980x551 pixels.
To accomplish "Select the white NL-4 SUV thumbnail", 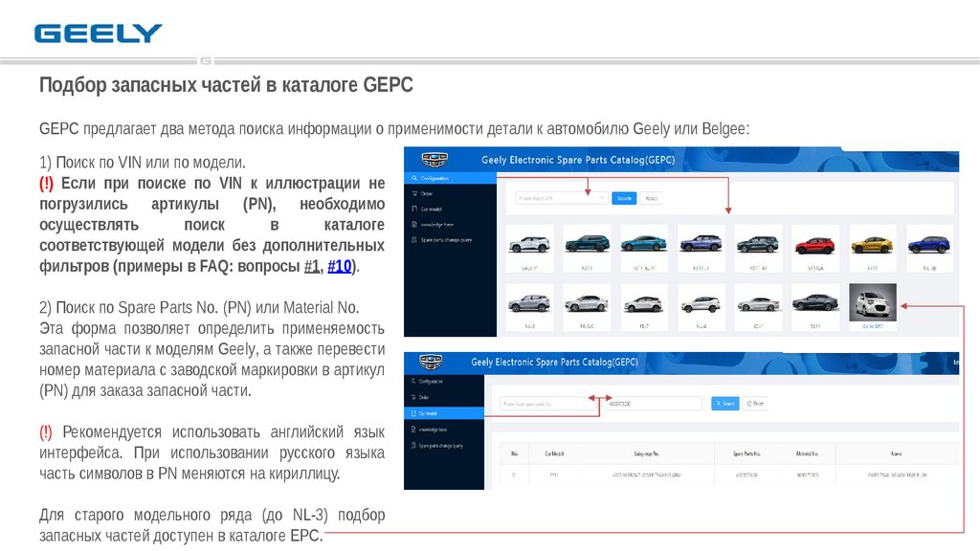I will coord(702,303).
